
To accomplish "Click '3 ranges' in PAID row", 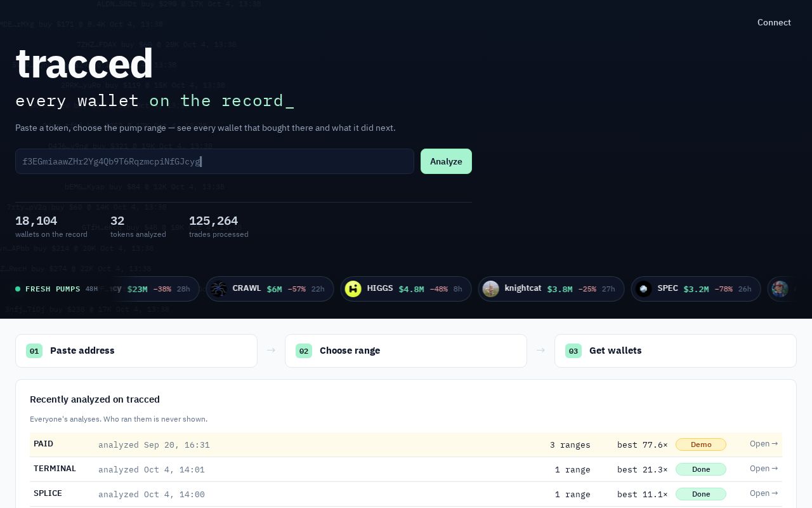I will click(570, 444).
